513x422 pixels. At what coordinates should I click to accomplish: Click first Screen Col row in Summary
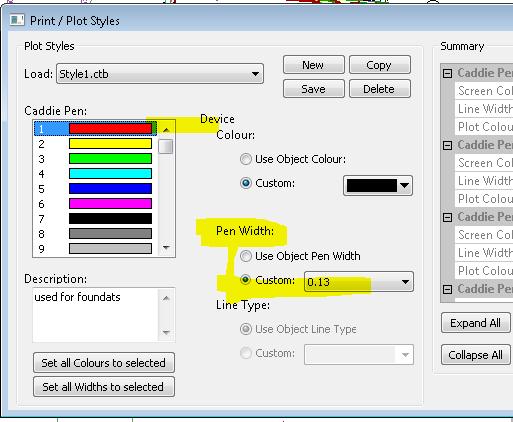point(484,91)
